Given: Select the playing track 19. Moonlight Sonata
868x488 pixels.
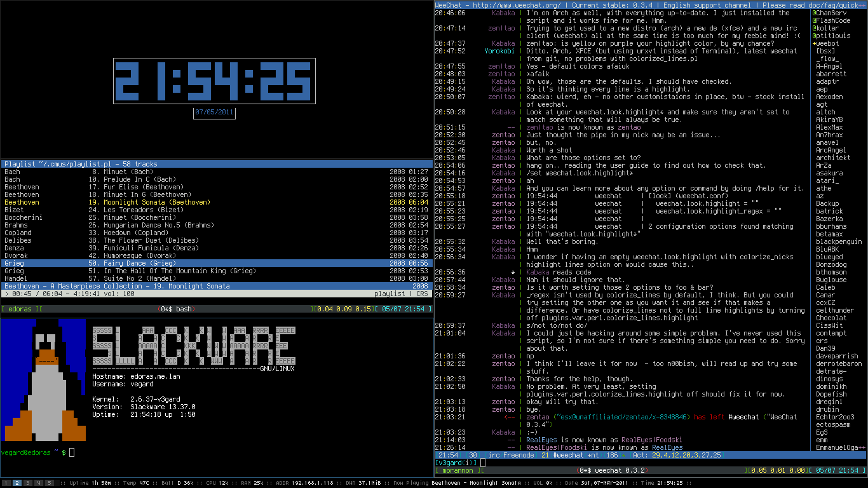Looking at the screenshot, I should pos(217,202).
